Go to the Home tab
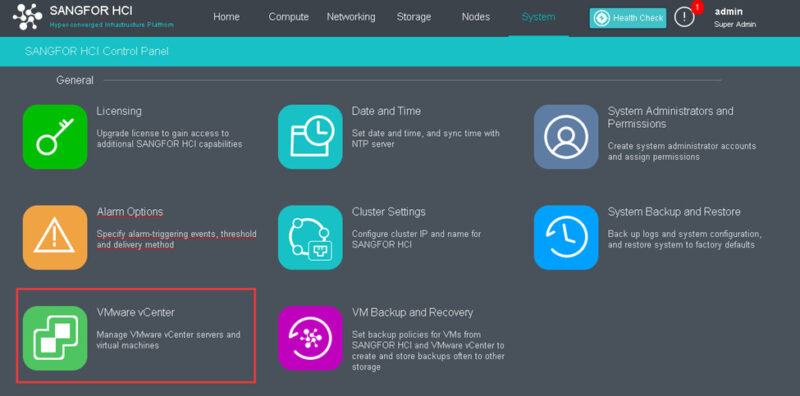This screenshot has height=396, width=800. tap(226, 17)
